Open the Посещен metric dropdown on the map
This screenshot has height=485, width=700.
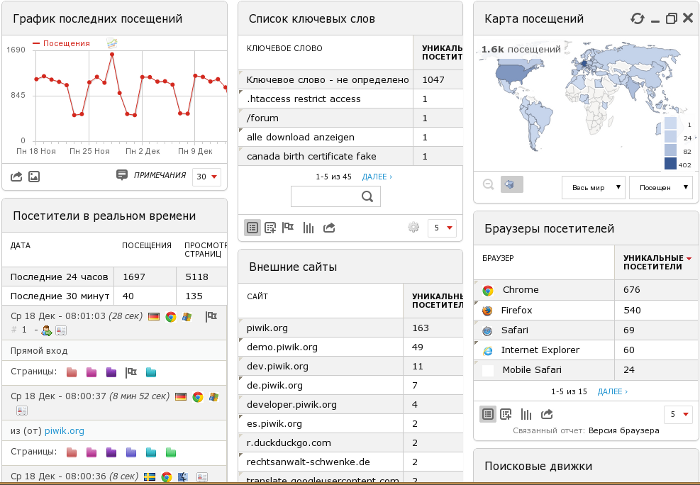coord(661,188)
